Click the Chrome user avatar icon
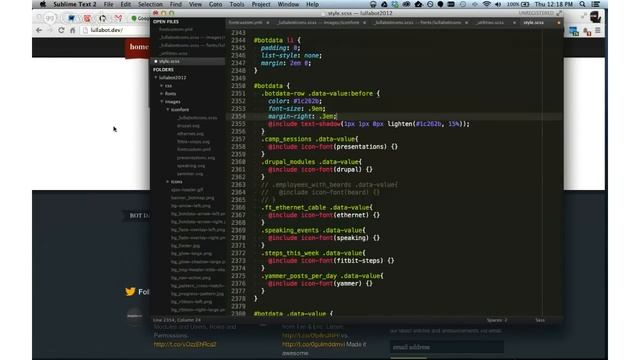 pyautogui.click(x=596, y=17)
